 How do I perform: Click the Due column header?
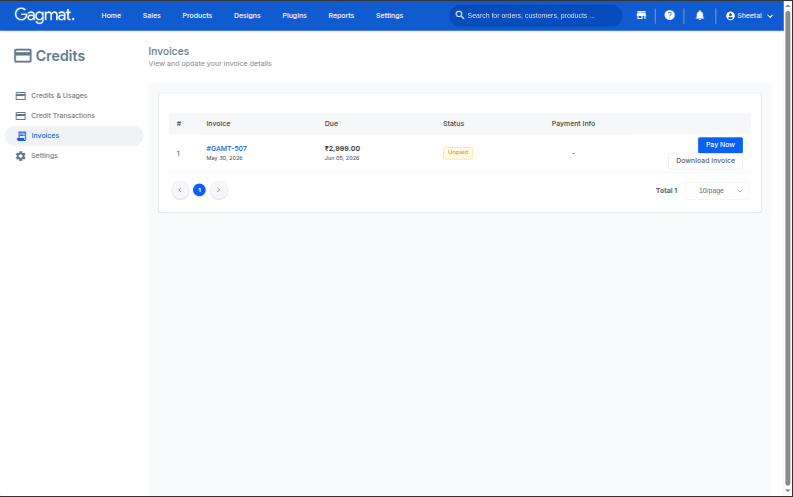click(x=331, y=123)
